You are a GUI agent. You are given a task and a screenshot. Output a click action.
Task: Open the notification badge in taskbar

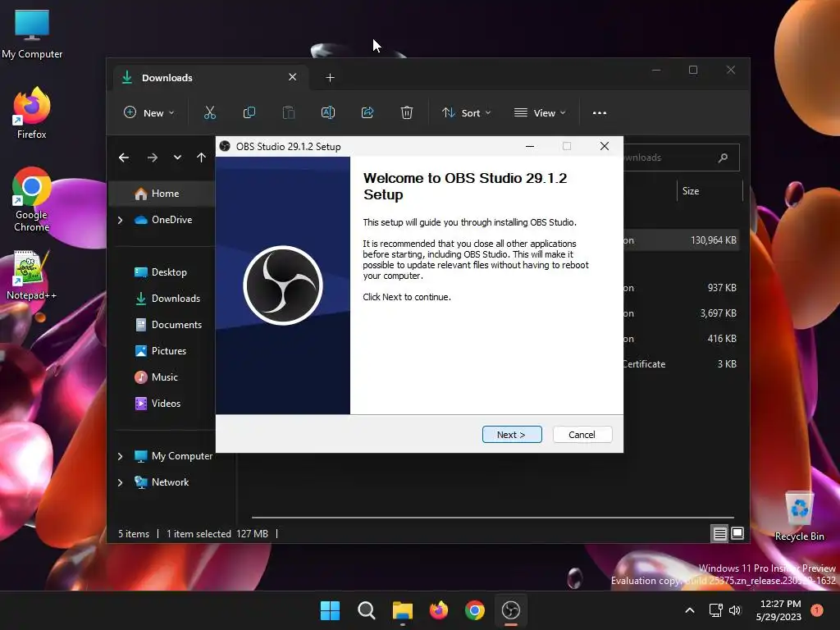[x=817, y=610]
